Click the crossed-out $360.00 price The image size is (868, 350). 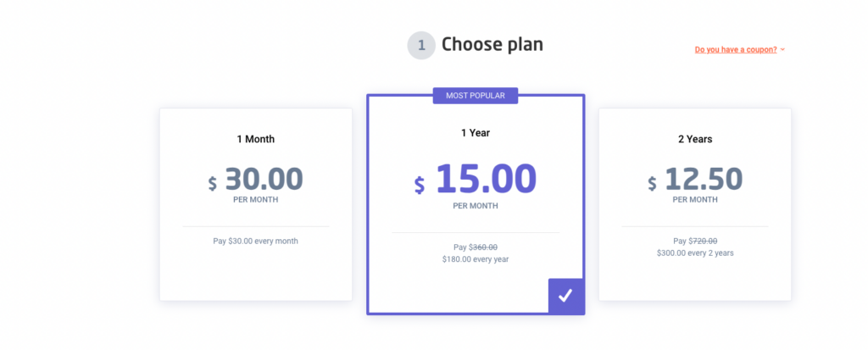(x=483, y=247)
